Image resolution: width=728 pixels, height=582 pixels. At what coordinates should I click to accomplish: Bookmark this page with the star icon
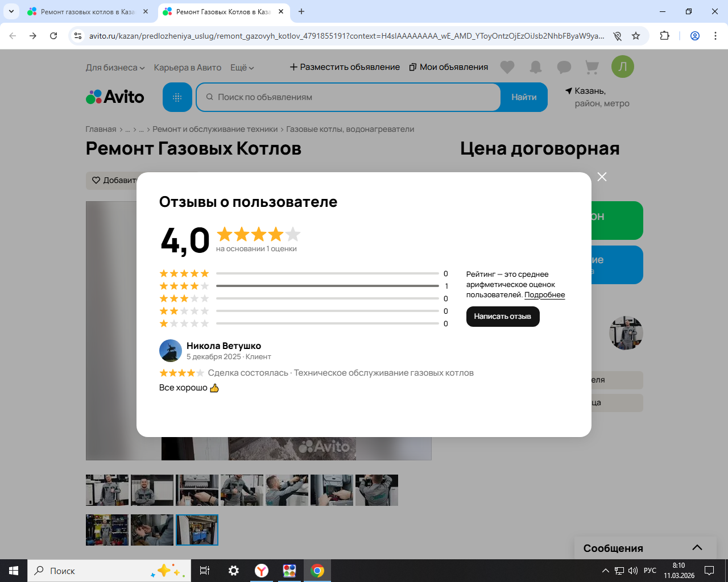(636, 36)
